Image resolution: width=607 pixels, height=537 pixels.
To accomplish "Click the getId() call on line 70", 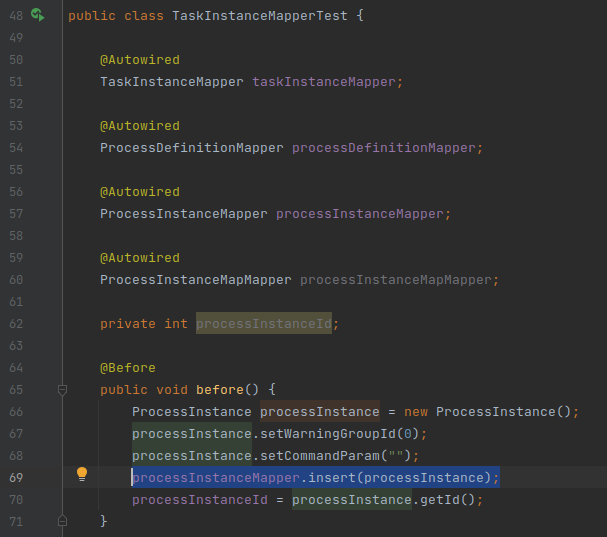I will [x=448, y=500].
